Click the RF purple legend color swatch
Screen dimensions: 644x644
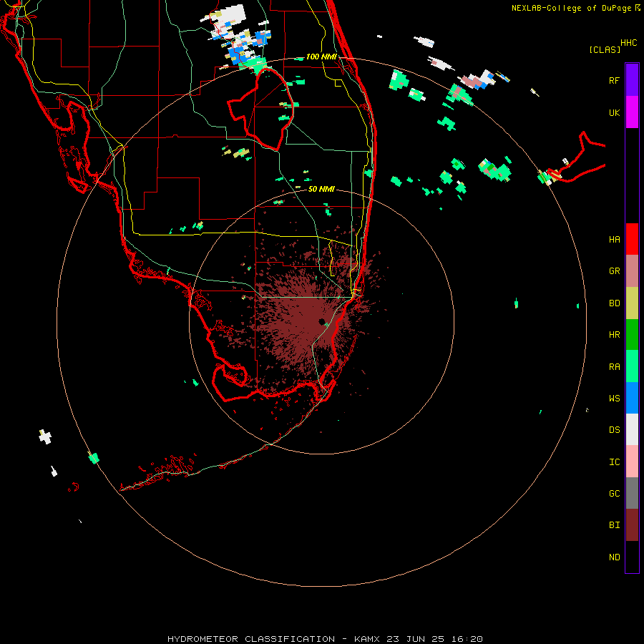[x=632, y=80]
